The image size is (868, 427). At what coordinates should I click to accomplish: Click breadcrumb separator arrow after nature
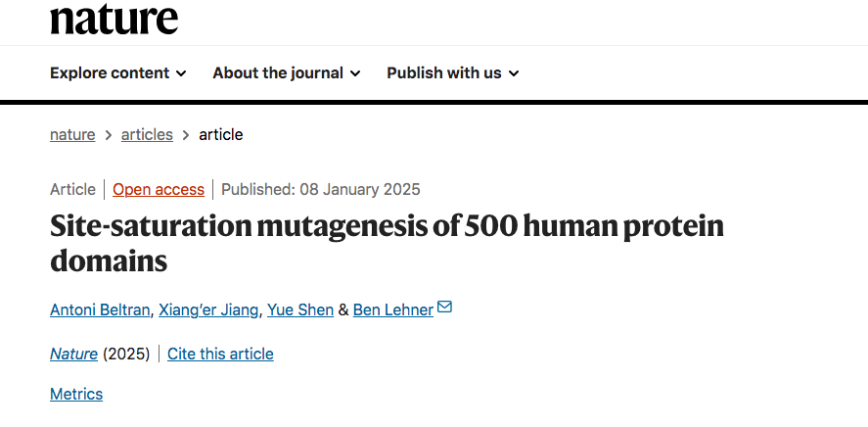tap(109, 135)
